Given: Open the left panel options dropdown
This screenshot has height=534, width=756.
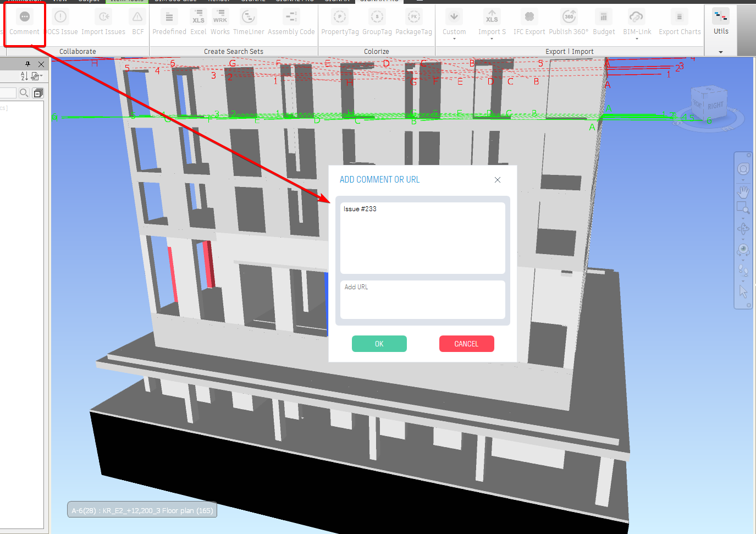Looking at the screenshot, I should point(37,76).
